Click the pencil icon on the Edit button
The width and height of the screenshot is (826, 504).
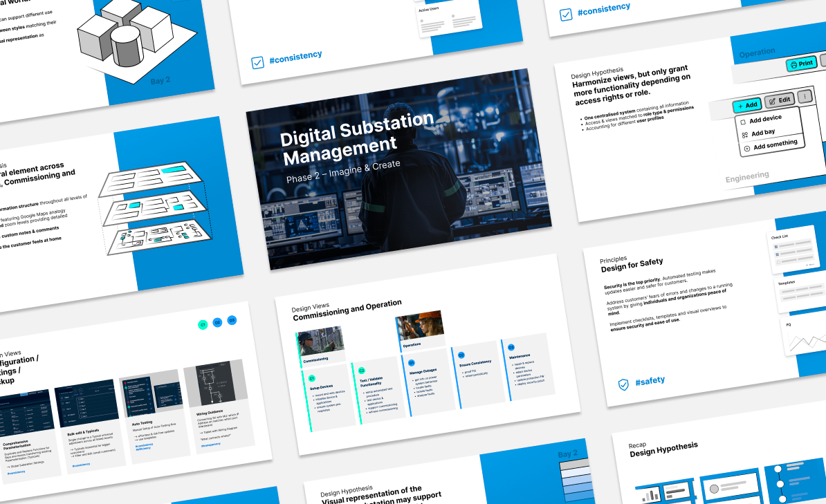pos(772,101)
